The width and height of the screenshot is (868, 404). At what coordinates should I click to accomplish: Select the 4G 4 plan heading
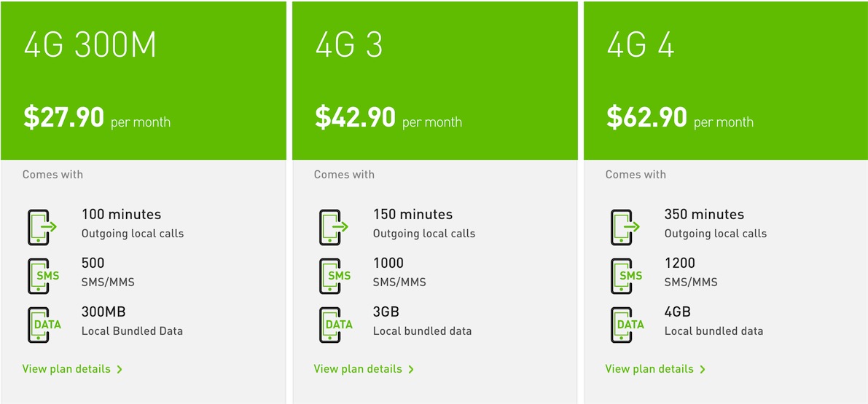point(641,46)
